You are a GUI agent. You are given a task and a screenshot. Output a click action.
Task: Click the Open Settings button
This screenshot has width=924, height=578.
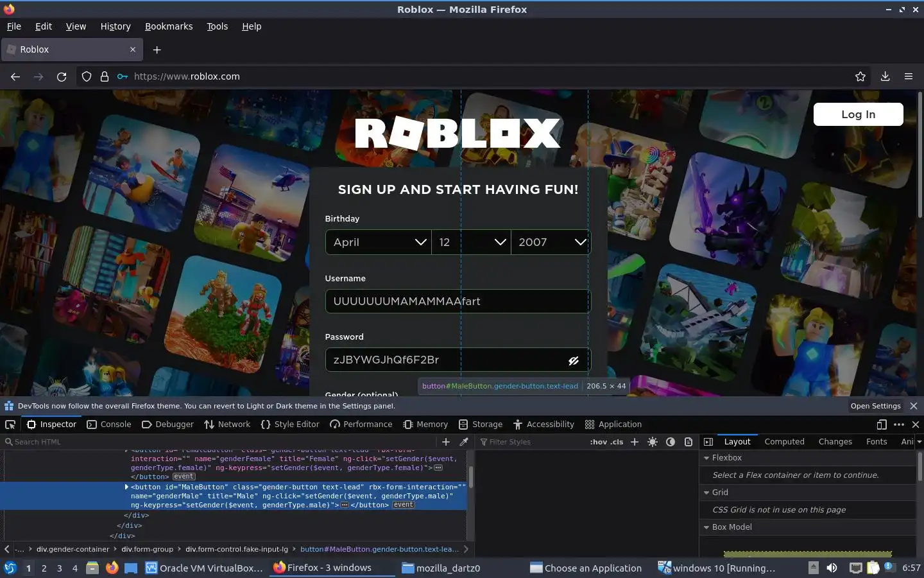point(876,406)
